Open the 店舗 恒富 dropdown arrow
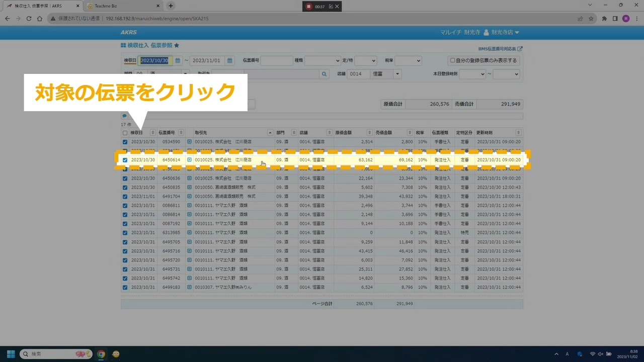644x362 pixels. pos(397,74)
